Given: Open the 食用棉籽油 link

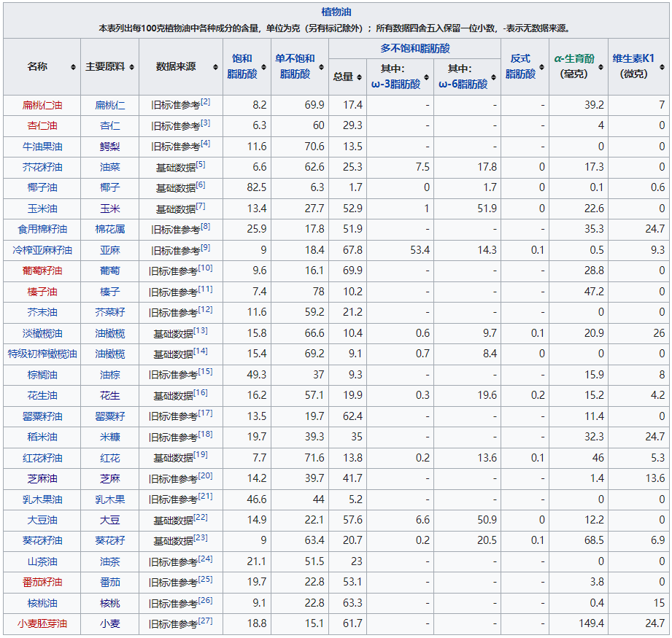Looking at the screenshot, I should [x=42, y=229].
